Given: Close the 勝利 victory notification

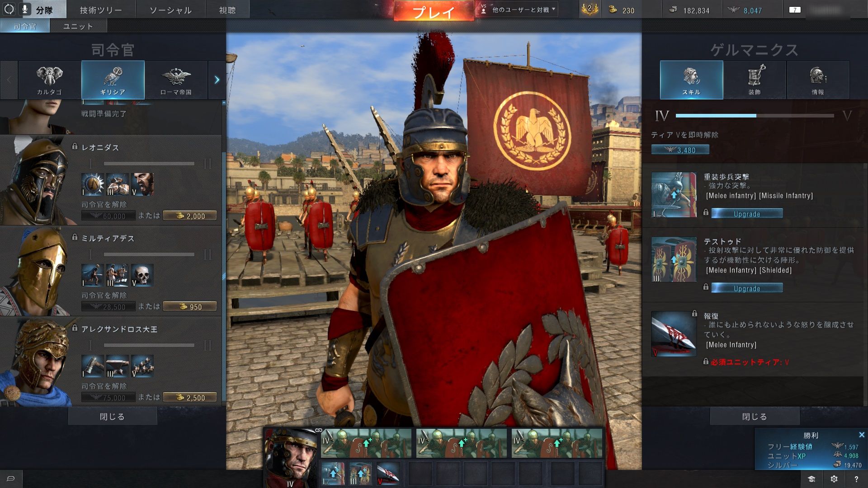Looking at the screenshot, I should [861, 435].
